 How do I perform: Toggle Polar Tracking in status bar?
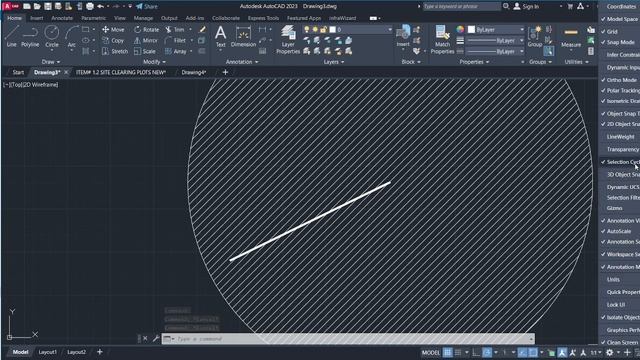pyautogui.click(x=487, y=352)
